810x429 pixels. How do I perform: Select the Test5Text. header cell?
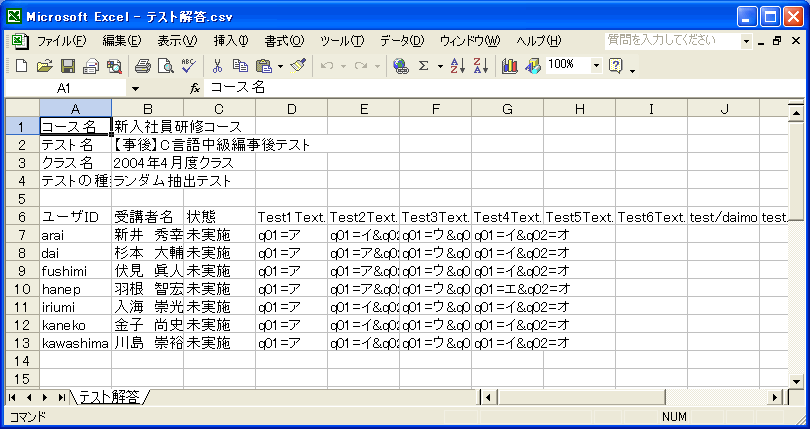(x=580, y=217)
